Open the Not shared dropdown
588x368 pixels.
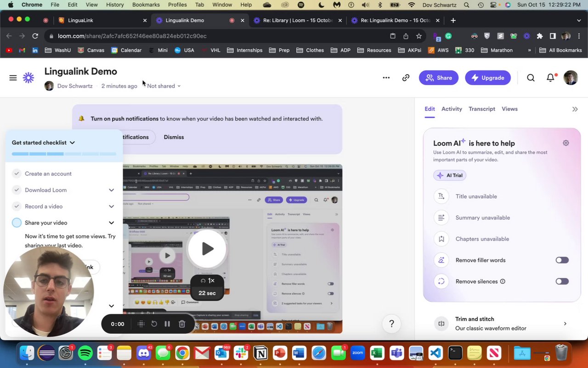click(164, 86)
